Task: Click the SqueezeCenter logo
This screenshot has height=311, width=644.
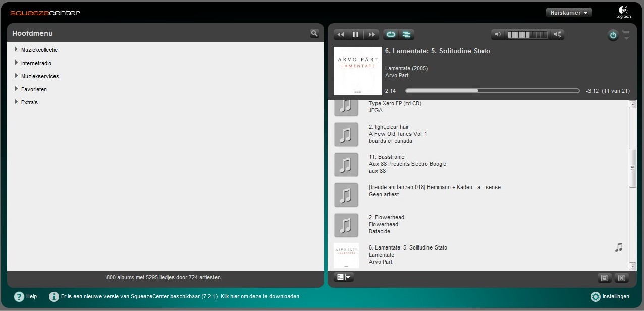Action: click(45, 13)
